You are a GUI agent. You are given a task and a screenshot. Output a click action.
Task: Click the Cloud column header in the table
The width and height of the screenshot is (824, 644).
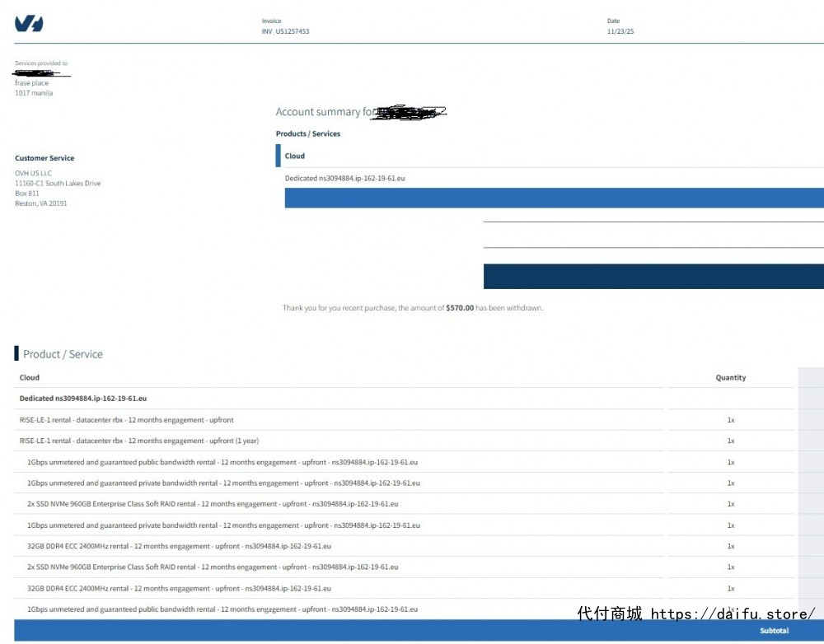(x=30, y=378)
